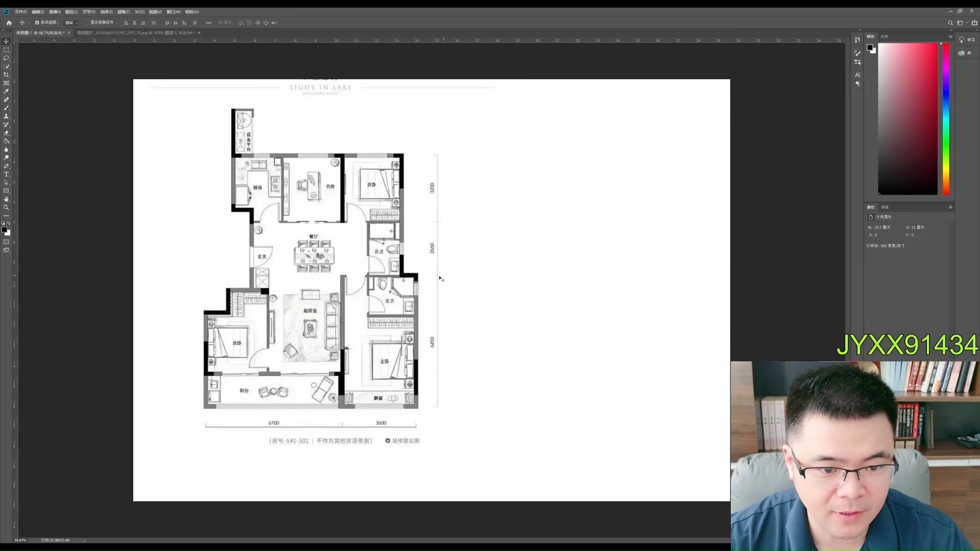The height and width of the screenshot is (551, 980).
Task: Pick a hue on the rainbow hue slider
Action: pyautogui.click(x=946, y=119)
